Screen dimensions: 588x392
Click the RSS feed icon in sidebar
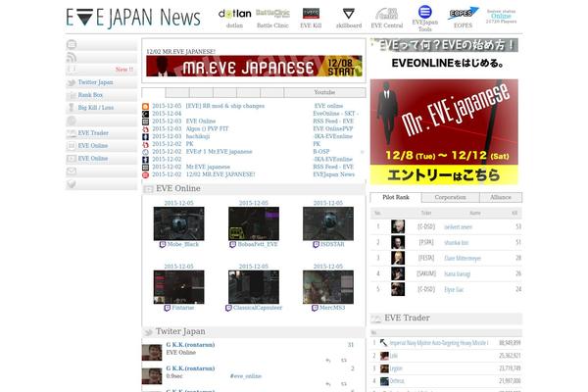(x=72, y=57)
